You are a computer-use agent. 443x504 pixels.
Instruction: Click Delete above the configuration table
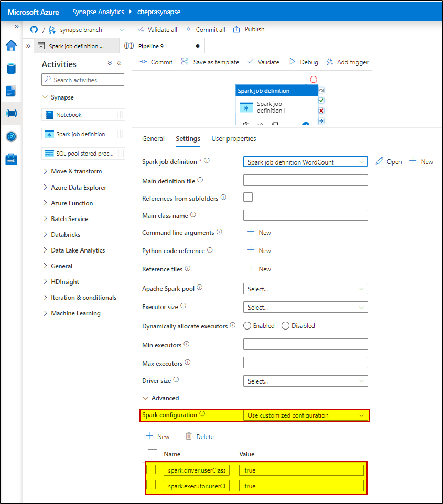(200, 436)
